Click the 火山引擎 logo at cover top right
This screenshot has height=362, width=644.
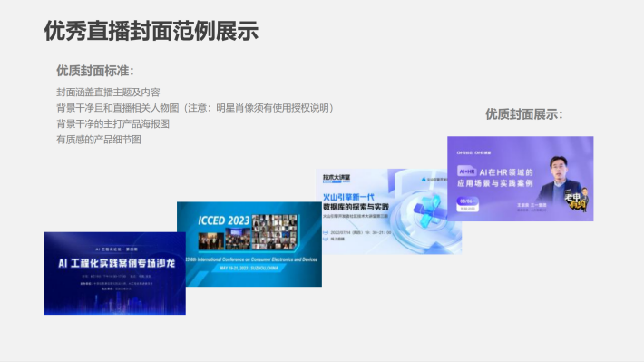[x=434, y=180]
